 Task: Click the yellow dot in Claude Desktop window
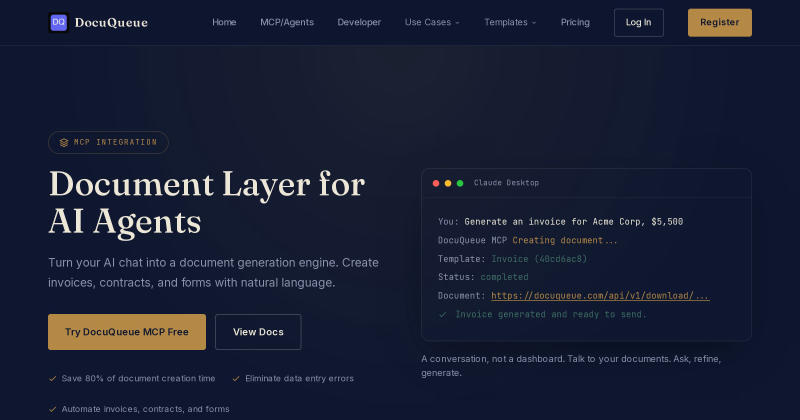click(x=448, y=183)
